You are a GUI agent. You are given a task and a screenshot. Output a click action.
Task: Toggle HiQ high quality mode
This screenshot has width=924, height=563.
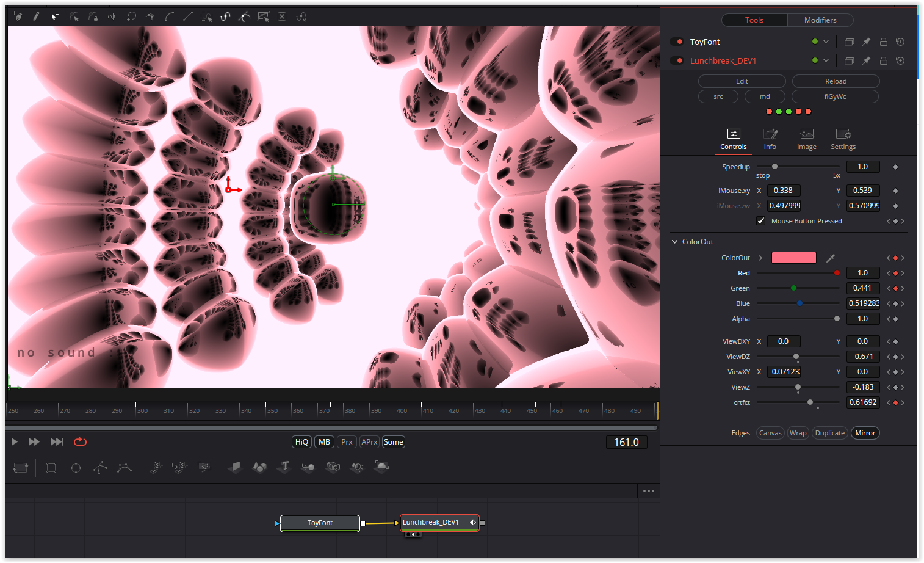point(302,442)
